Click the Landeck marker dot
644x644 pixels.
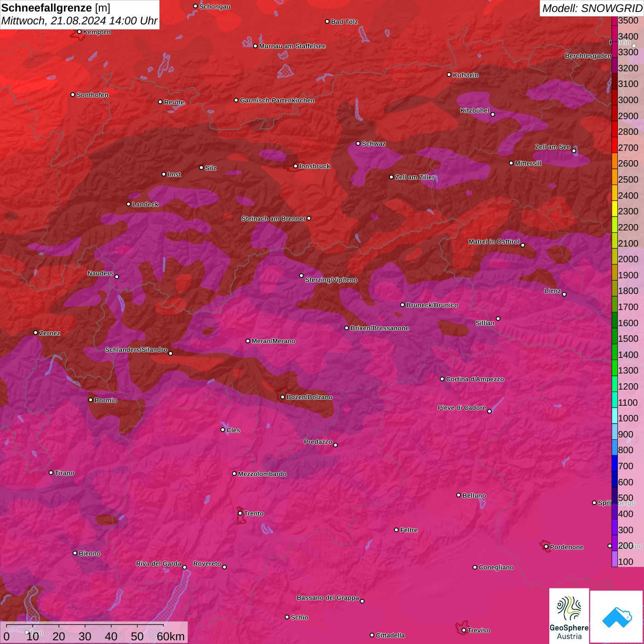129,204
